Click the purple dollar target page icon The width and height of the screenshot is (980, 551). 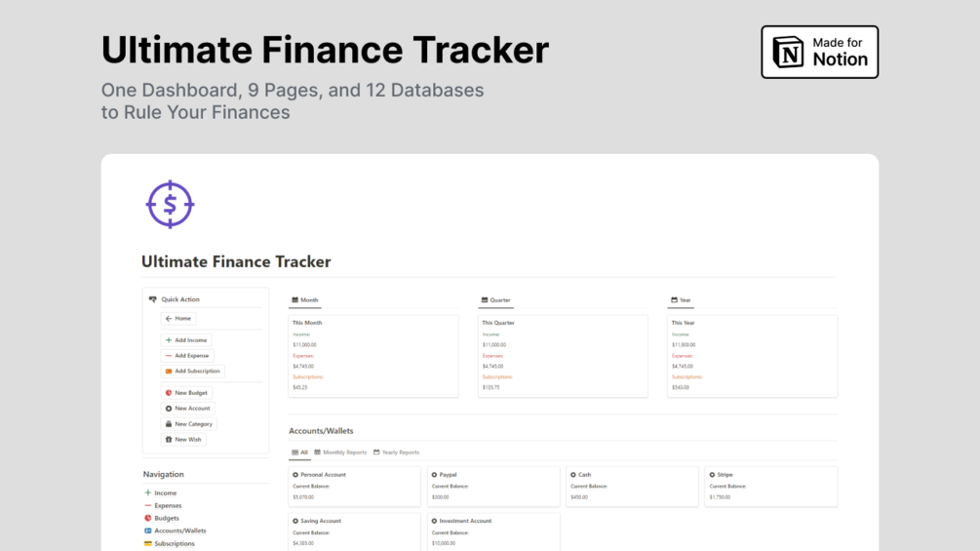[x=170, y=205]
